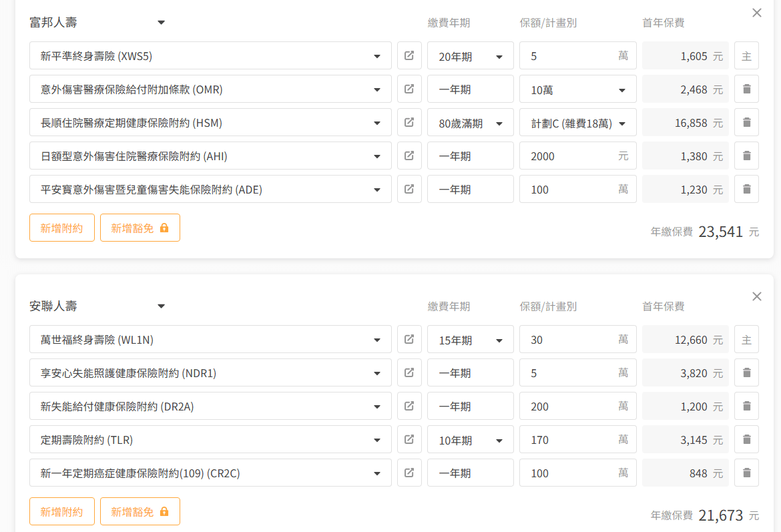This screenshot has width=781, height=532.
Task: Delete the 平安寶 (ADE) rider row
Action: point(746,189)
